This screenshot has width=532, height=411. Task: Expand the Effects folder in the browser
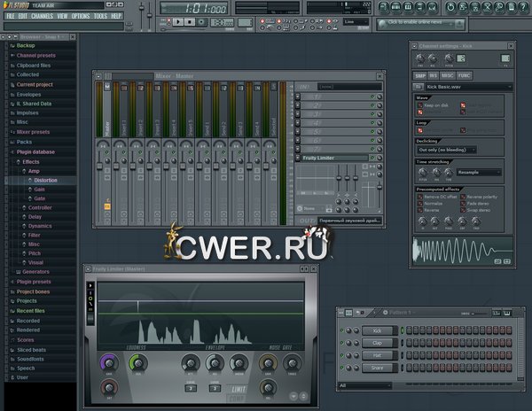pos(31,162)
